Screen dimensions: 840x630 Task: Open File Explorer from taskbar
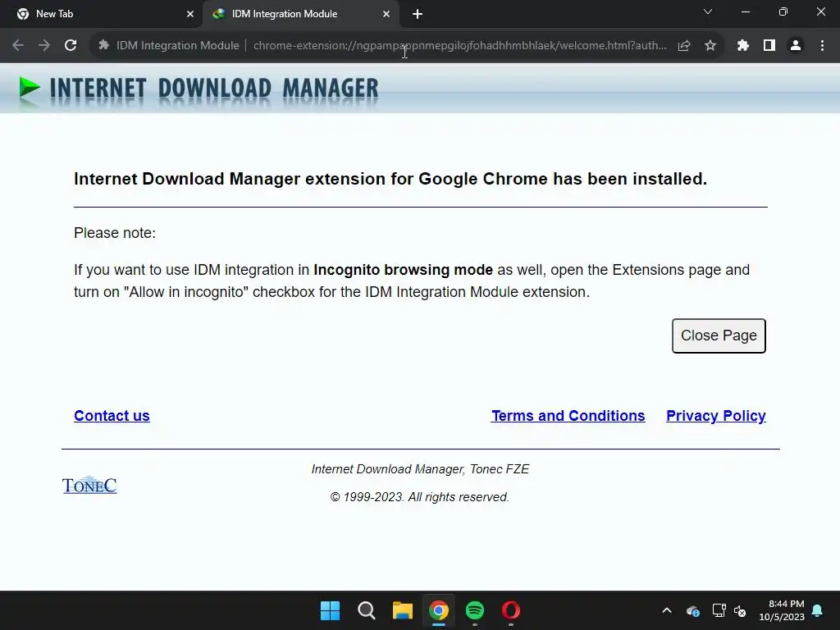click(402, 610)
